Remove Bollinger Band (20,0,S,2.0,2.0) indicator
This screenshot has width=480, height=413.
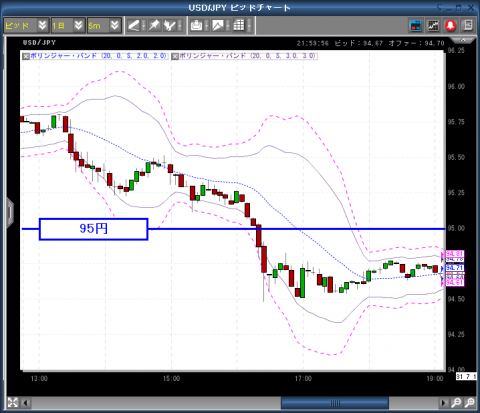coord(26,56)
